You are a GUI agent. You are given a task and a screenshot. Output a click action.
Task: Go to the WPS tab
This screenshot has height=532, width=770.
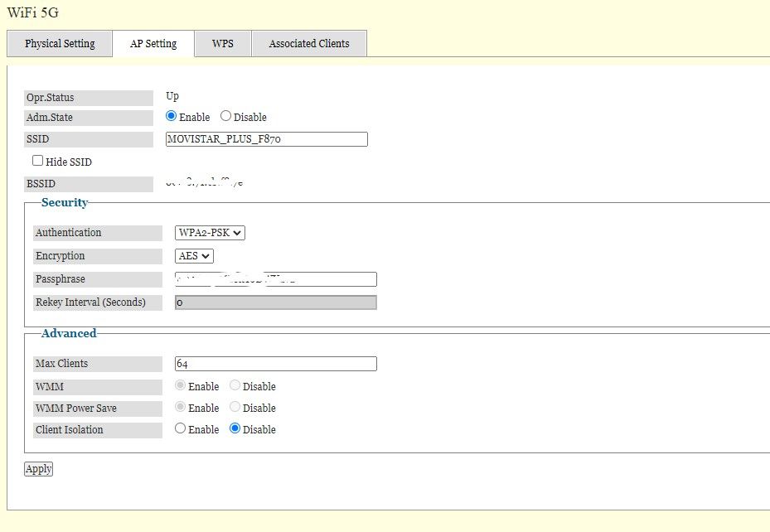pyautogui.click(x=222, y=44)
